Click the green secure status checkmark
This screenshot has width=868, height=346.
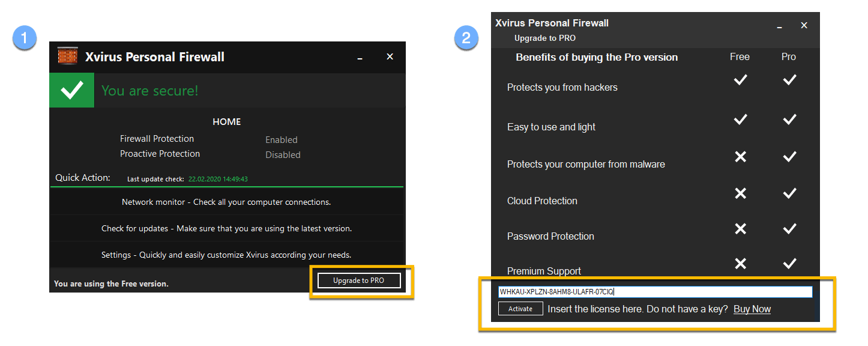pos(71,90)
